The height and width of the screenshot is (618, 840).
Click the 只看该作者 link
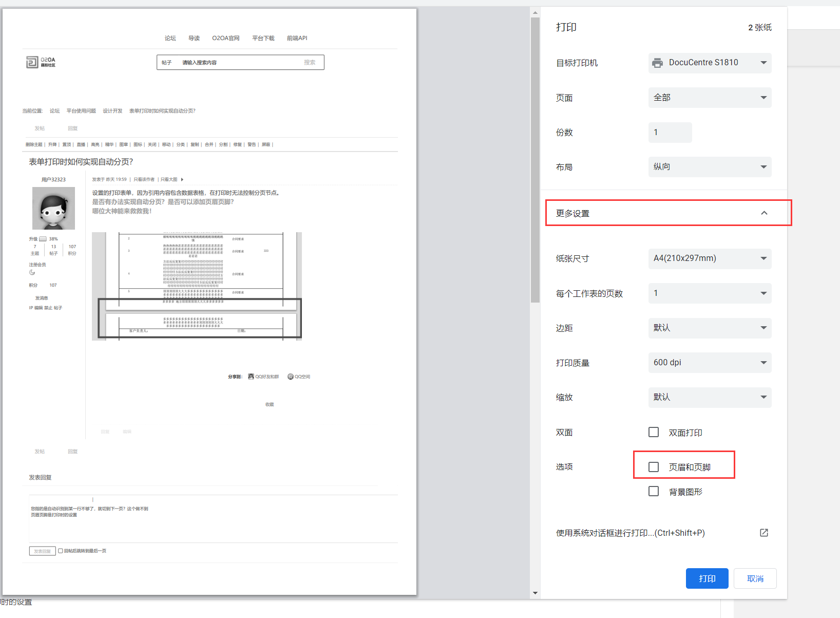[x=144, y=179]
